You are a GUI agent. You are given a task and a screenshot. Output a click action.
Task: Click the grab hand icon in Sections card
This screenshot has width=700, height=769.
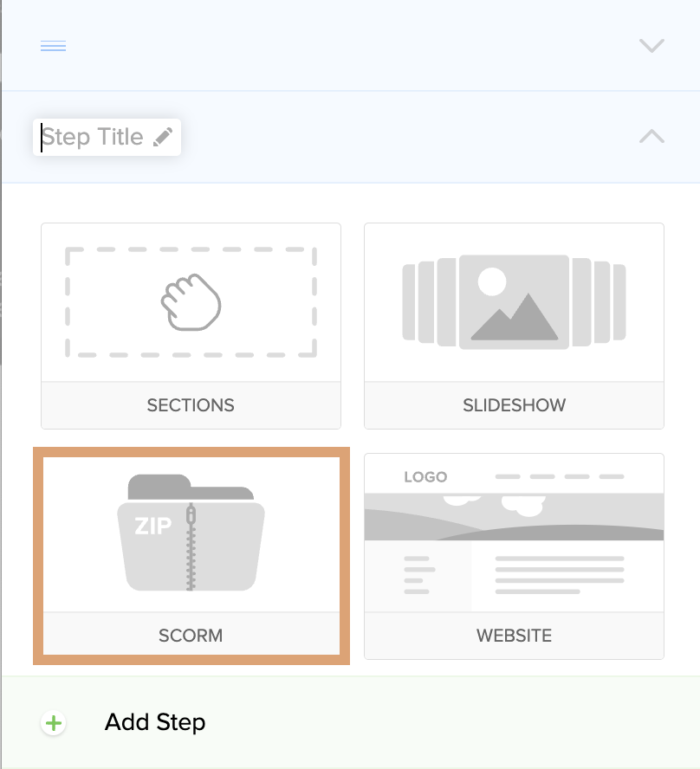[x=191, y=302]
